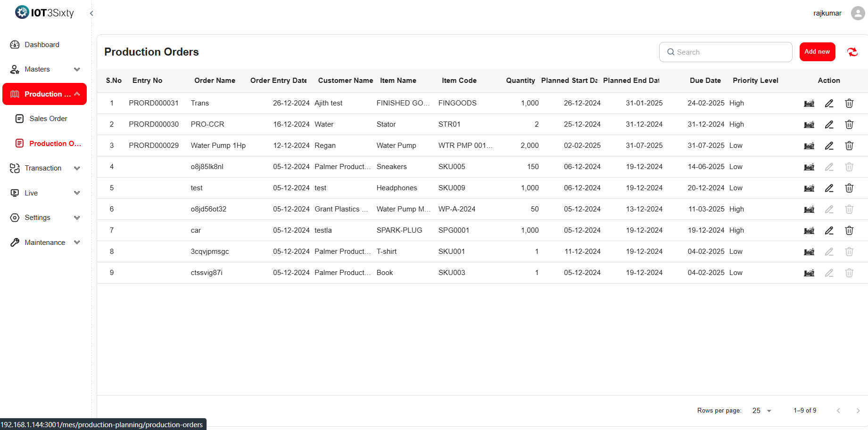
Task: Expand the Transaction menu
Action: click(45, 168)
